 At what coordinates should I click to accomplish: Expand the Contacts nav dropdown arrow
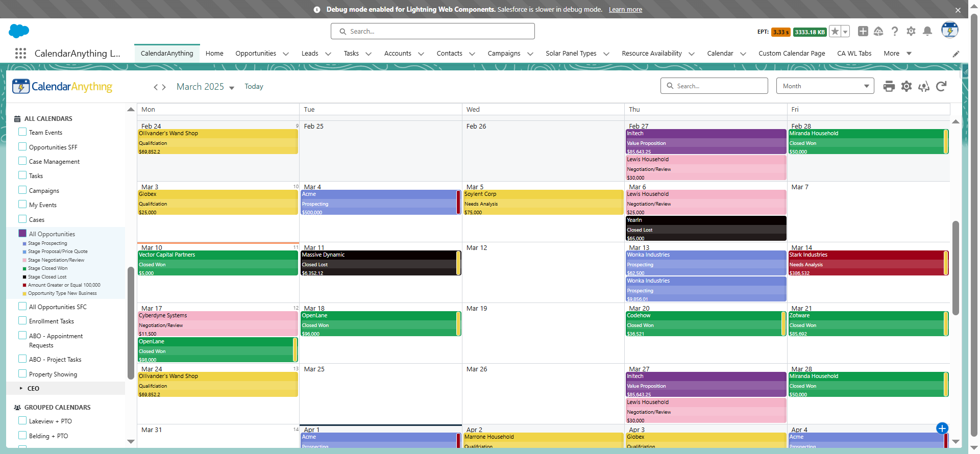(x=472, y=54)
